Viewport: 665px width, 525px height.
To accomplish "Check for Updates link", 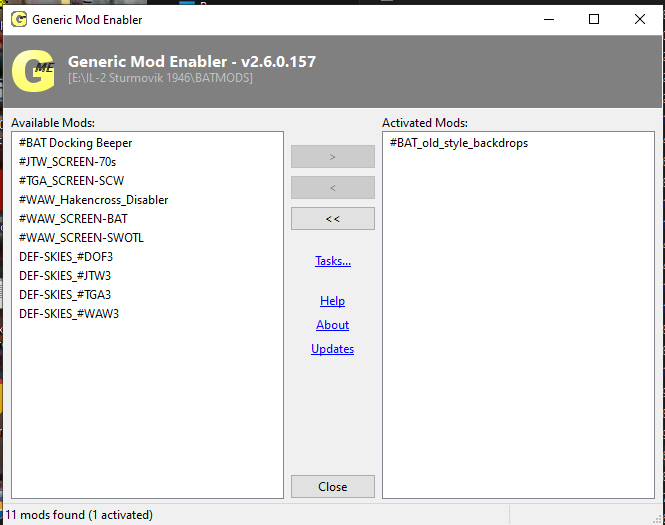I will pos(332,349).
